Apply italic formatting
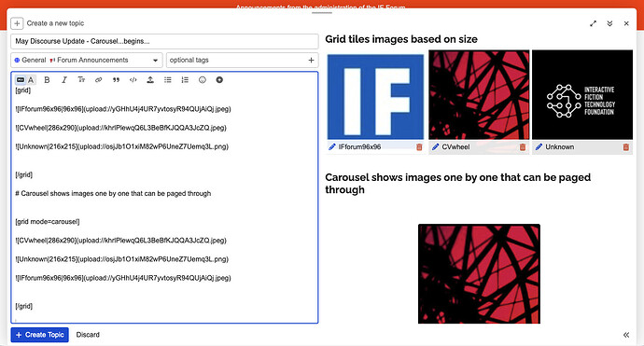The image size is (644, 346). (64, 80)
